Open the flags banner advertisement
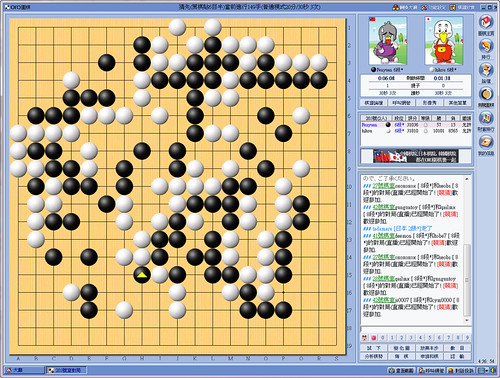This screenshot has height=378, width=500. point(416,156)
